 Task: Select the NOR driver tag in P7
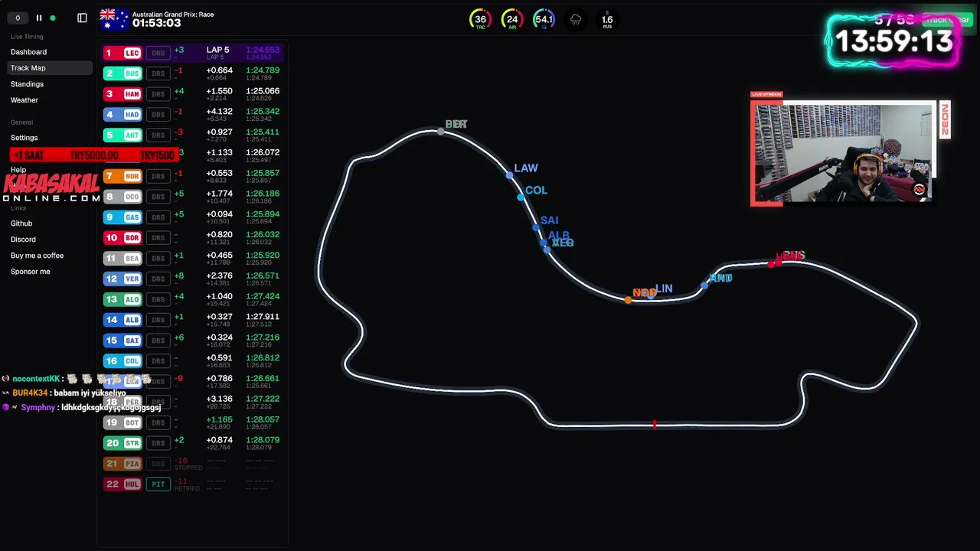(122, 176)
